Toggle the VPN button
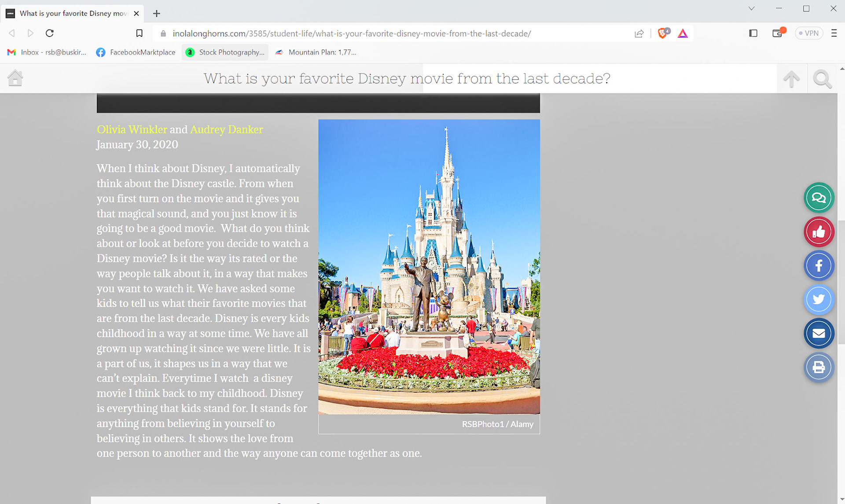 809,33
